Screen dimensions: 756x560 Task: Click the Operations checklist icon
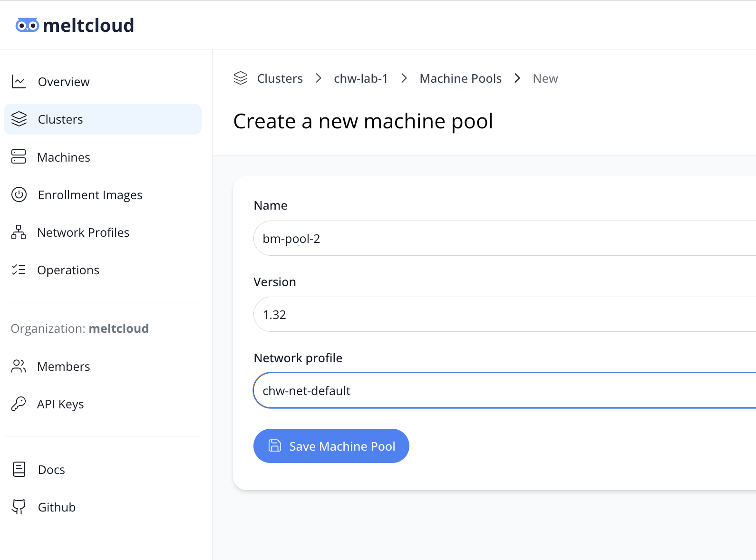pyautogui.click(x=19, y=270)
